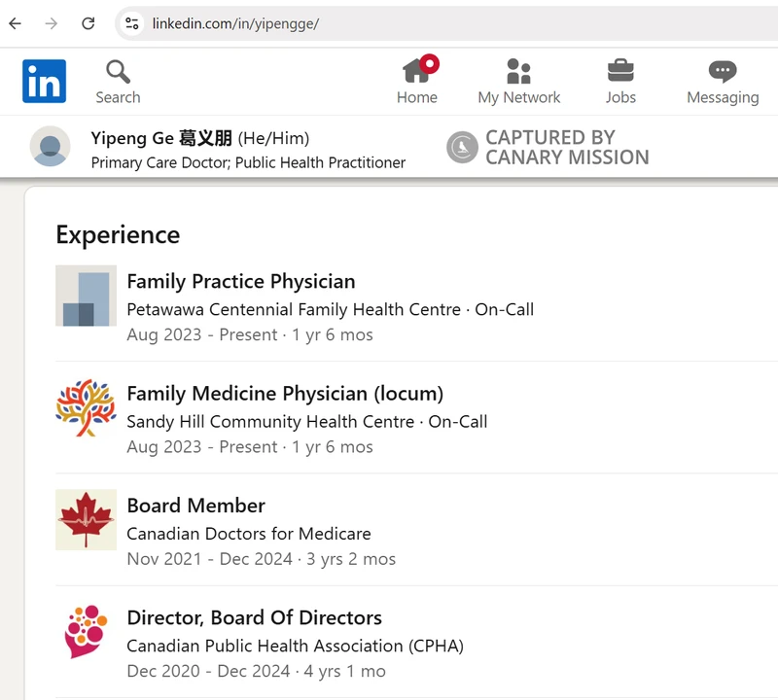Click Petawawa Centennial Family Health Centre text
The image size is (778, 700).
(x=294, y=309)
